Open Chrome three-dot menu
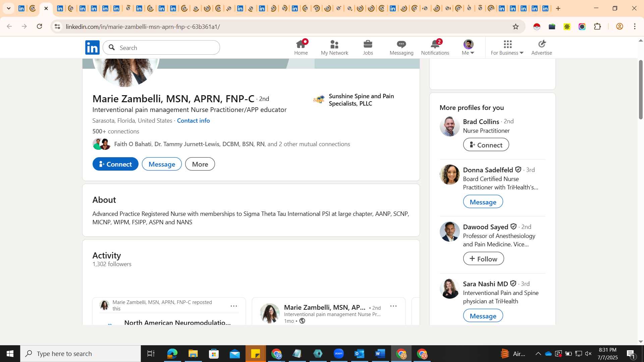The height and width of the screenshot is (362, 644). (x=635, y=26)
